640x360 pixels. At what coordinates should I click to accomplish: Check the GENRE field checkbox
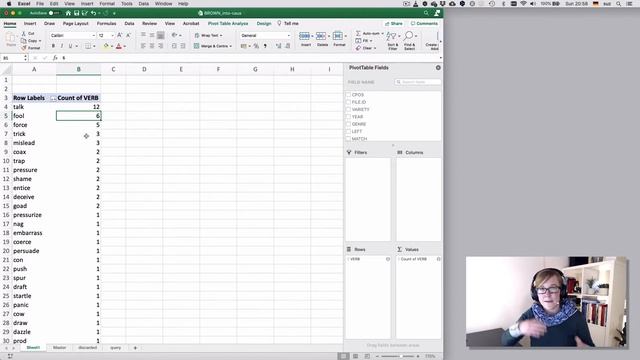pyautogui.click(x=348, y=124)
